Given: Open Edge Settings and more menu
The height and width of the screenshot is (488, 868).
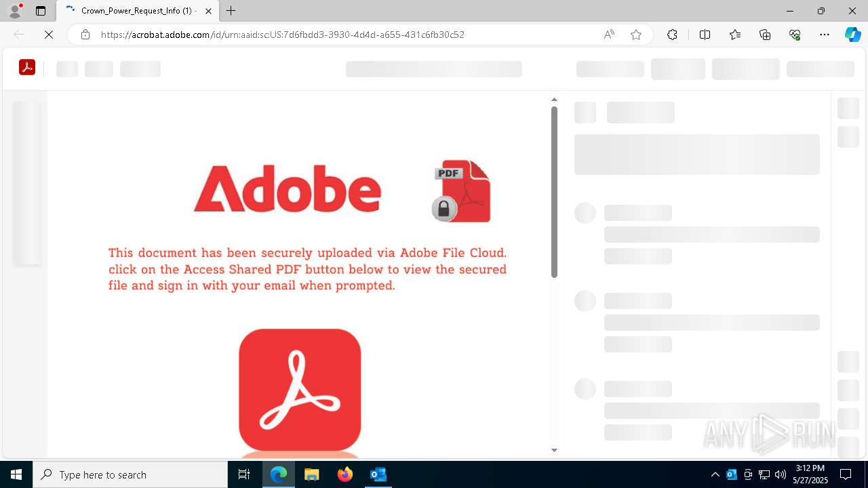Looking at the screenshot, I should click(825, 35).
